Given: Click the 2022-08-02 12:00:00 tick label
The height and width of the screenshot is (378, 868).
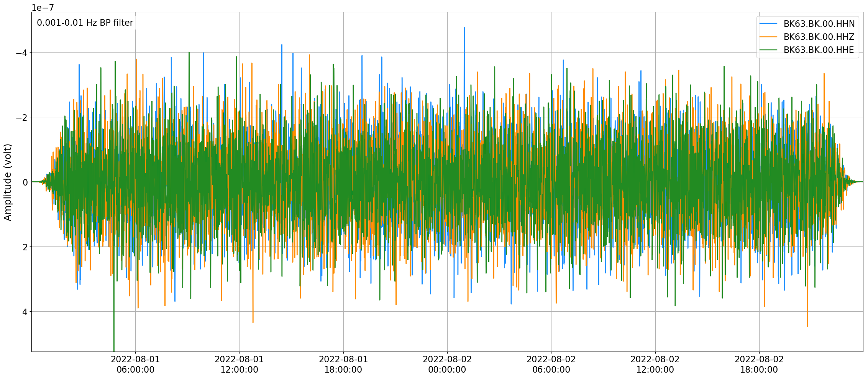Looking at the screenshot, I should coord(655,365).
